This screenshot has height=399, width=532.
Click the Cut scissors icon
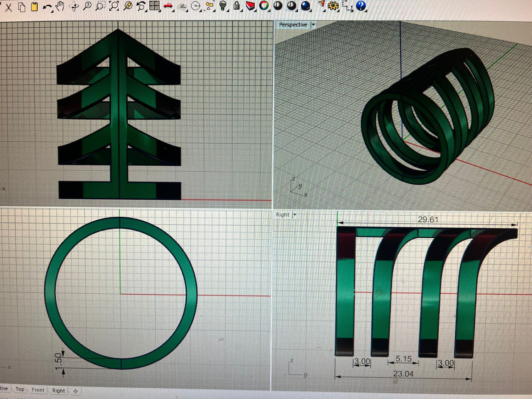click(9, 7)
